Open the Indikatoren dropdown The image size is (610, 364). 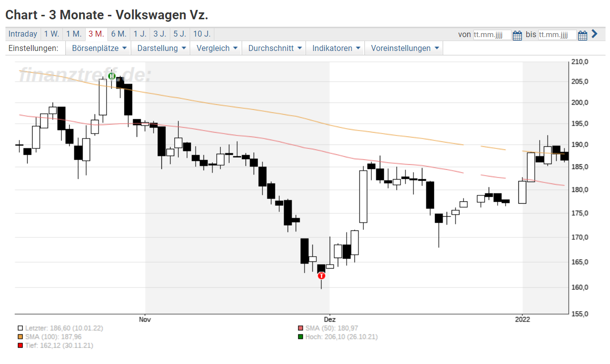click(x=336, y=48)
